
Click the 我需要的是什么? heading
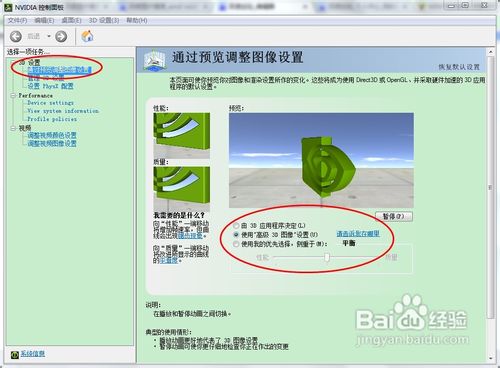click(x=179, y=215)
